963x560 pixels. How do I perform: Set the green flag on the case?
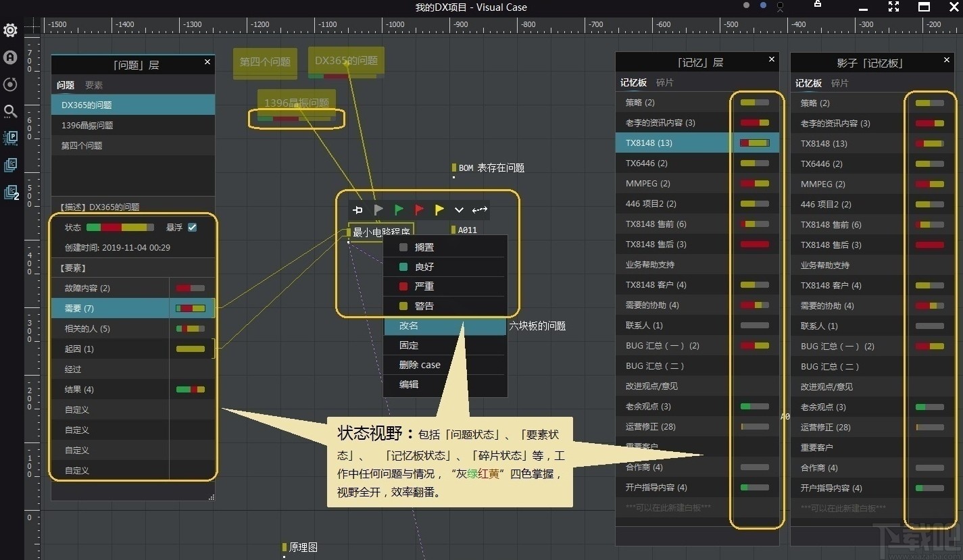point(399,210)
